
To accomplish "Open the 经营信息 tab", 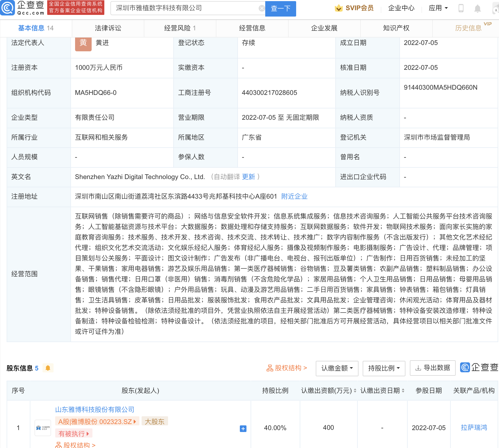I will pos(252,28).
